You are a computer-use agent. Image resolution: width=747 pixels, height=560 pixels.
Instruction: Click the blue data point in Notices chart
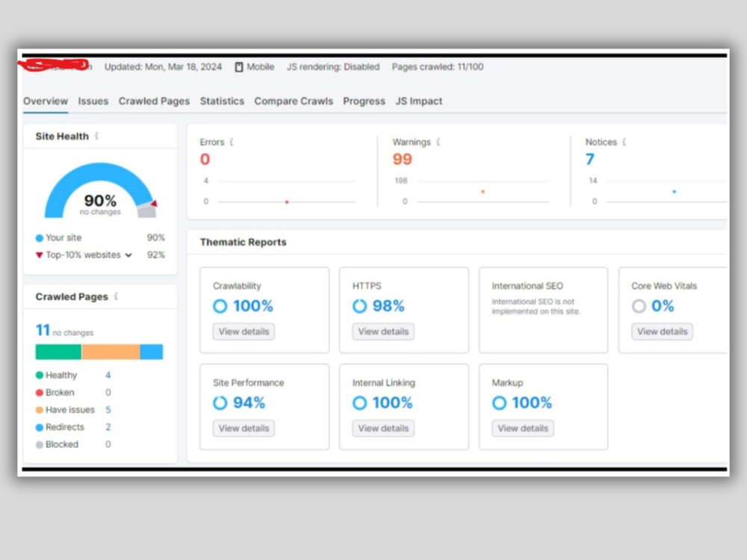tap(674, 191)
